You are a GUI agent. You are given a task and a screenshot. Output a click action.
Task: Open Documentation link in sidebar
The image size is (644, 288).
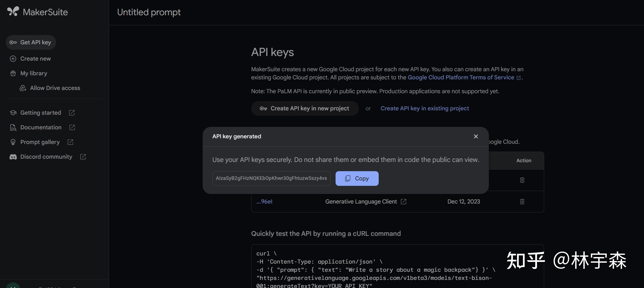[x=41, y=127]
